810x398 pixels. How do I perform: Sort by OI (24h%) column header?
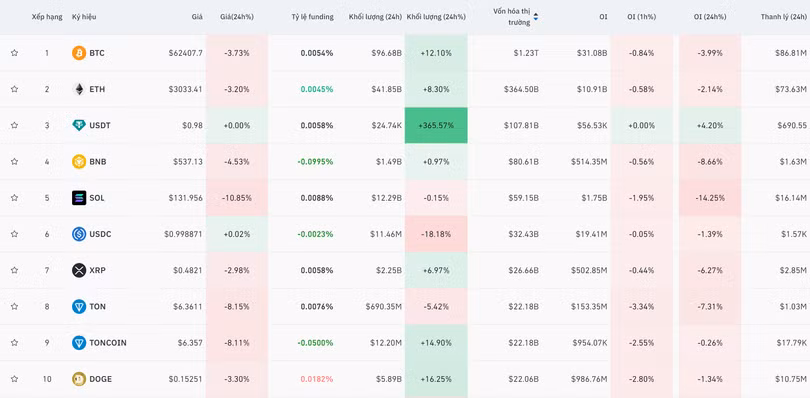coord(710,17)
